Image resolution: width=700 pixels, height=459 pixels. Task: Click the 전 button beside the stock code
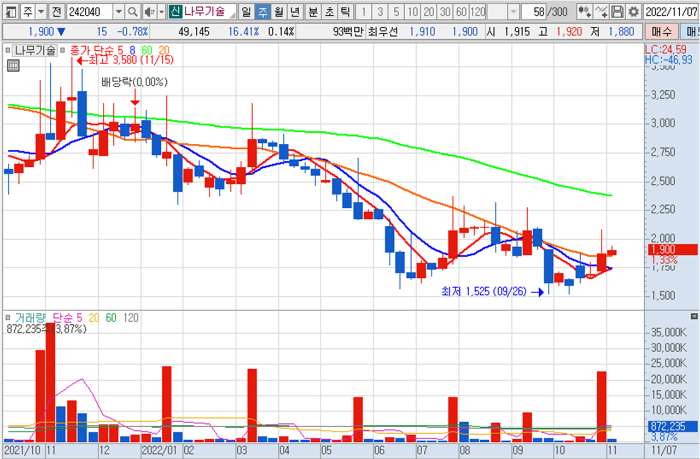click(x=56, y=12)
